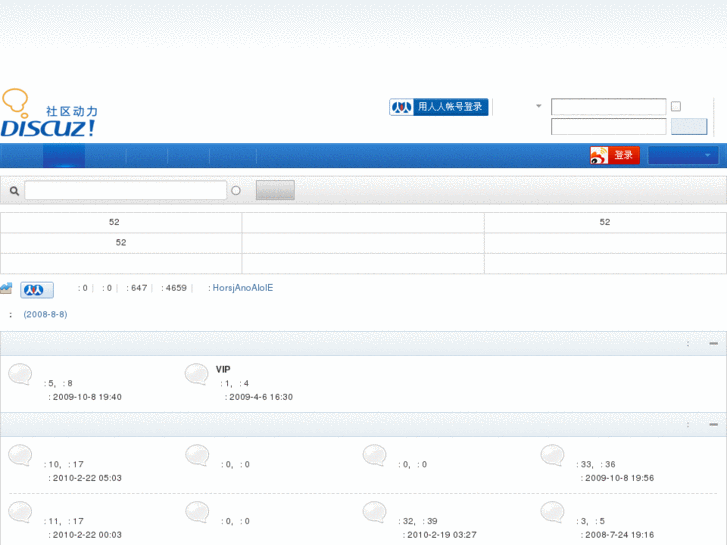This screenshot has height=545, width=727.
Task: Click the small Renren icon button in stats row
Action: click(37, 290)
